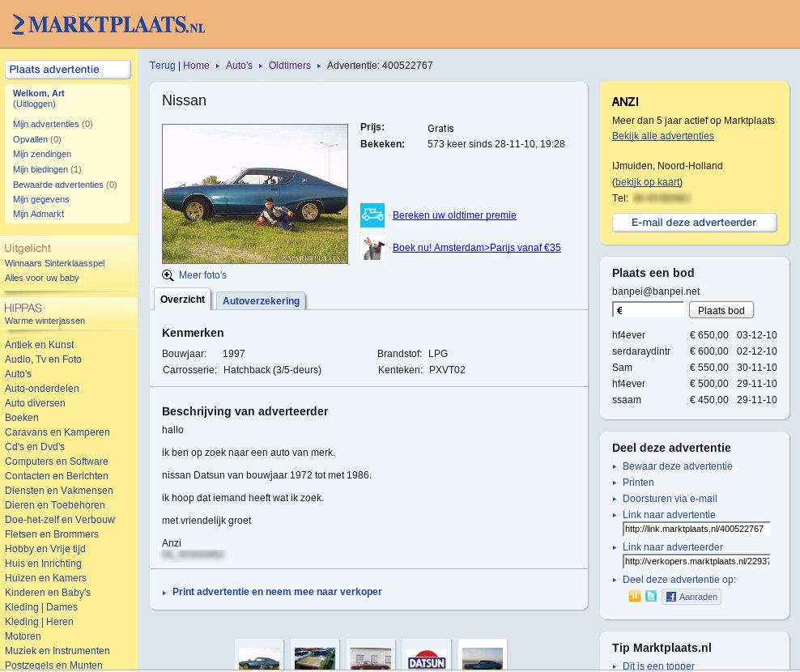Click the Printen link
800x672 pixels.
(x=638, y=483)
